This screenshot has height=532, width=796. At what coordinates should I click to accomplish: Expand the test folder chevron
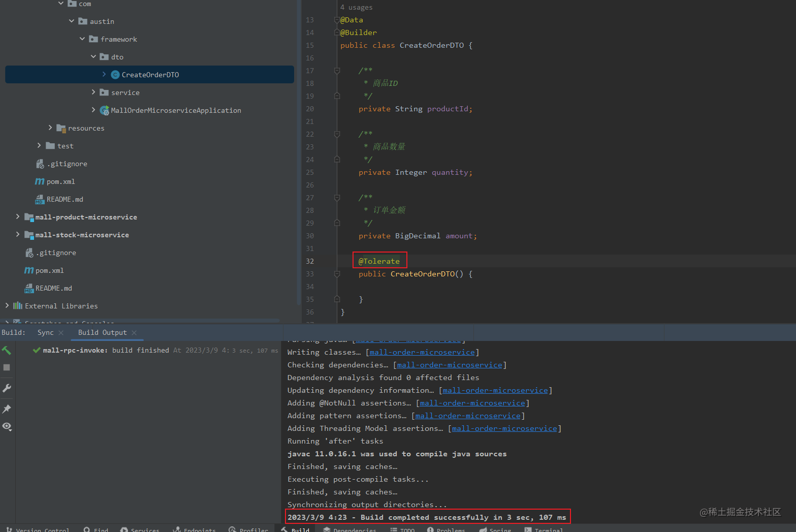pyautogui.click(x=39, y=145)
